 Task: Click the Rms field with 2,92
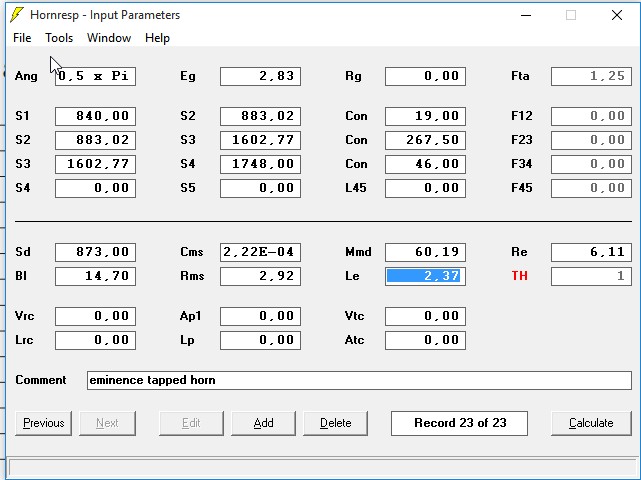260,276
